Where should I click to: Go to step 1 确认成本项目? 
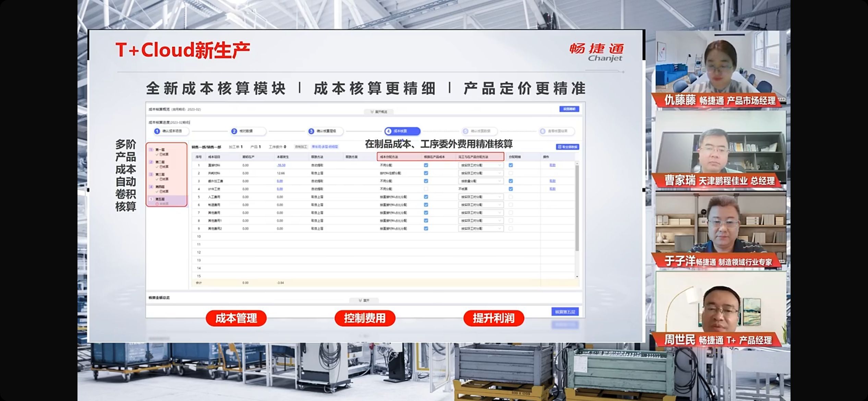pyautogui.click(x=171, y=131)
